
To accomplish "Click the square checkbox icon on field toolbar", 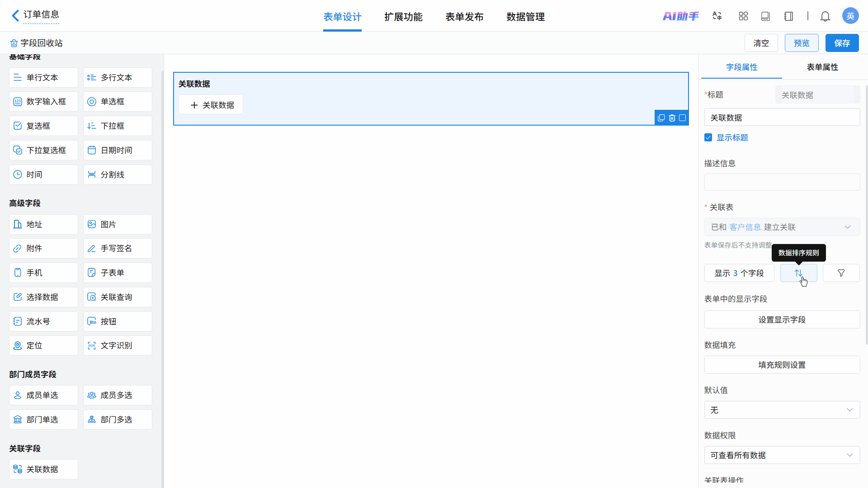I will pos(682,118).
